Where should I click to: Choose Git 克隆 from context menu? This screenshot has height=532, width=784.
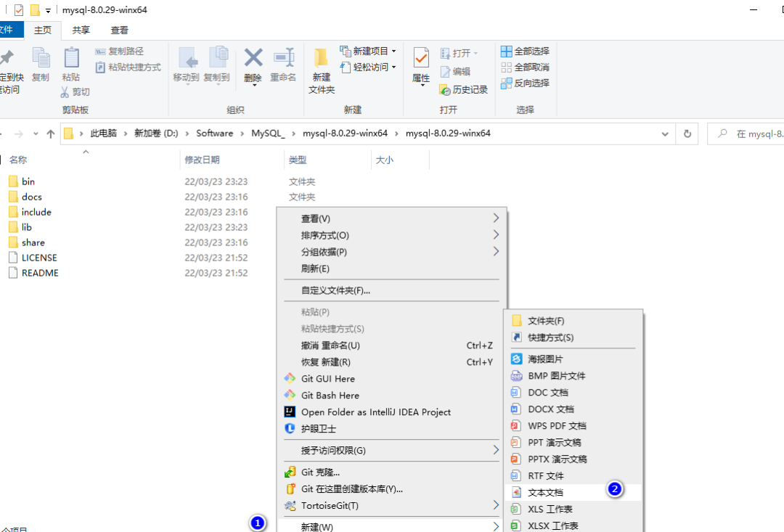321,472
